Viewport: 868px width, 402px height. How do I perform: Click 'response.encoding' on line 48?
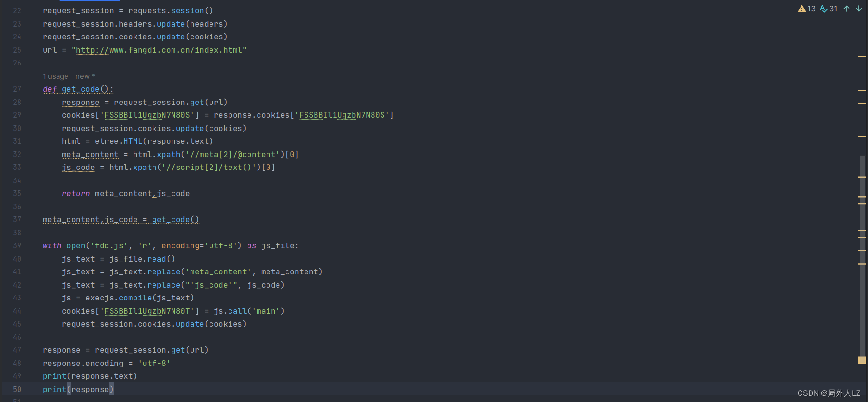[x=83, y=364]
